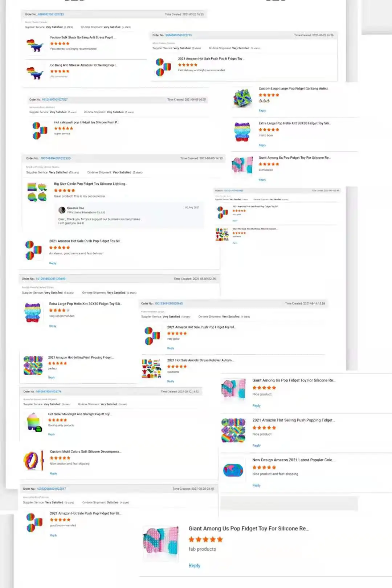Image resolution: width=392 pixels, height=588 pixels.
Task: Reply to 'As always, good service and fast delivery' review
Action: tap(53, 263)
